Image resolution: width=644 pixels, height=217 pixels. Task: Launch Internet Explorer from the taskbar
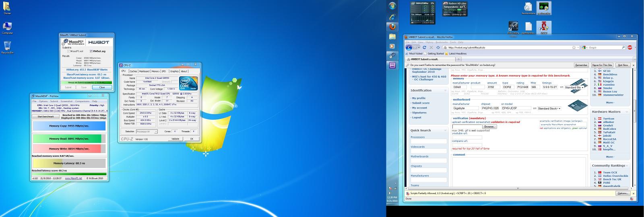pyautogui.click(x=393, y=17)
